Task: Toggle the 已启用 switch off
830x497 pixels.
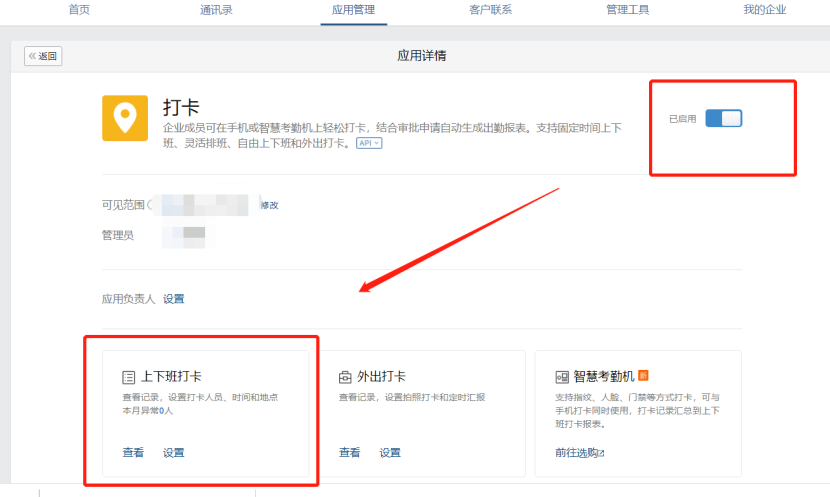Action: point(723,118)
